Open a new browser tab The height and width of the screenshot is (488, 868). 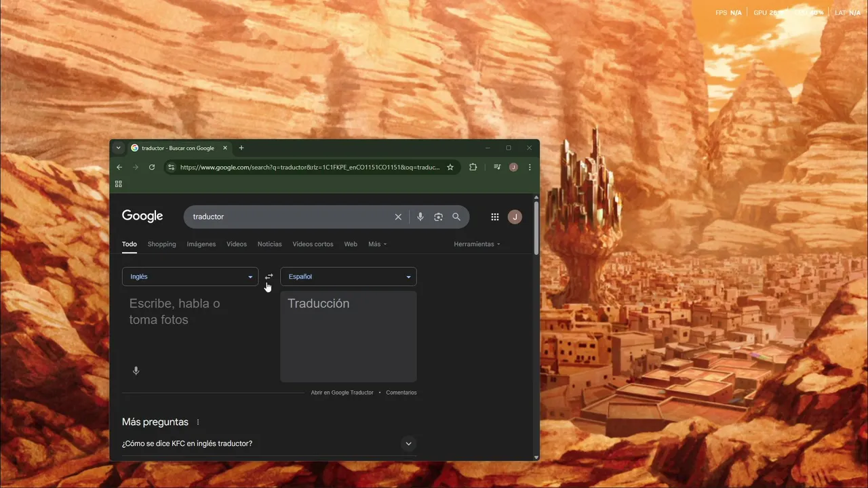pyautogui.click(x=241, y=148)
